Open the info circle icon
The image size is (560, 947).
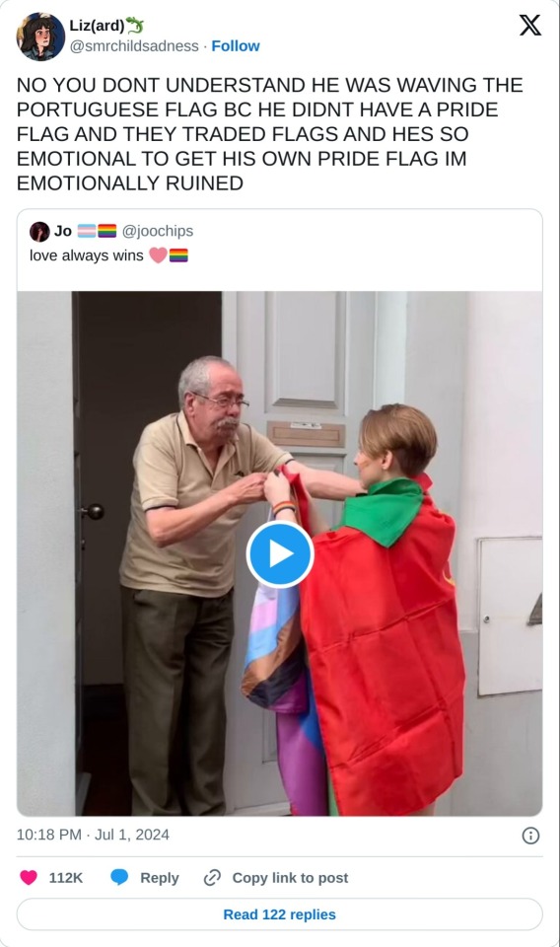(x=530, y=836)
